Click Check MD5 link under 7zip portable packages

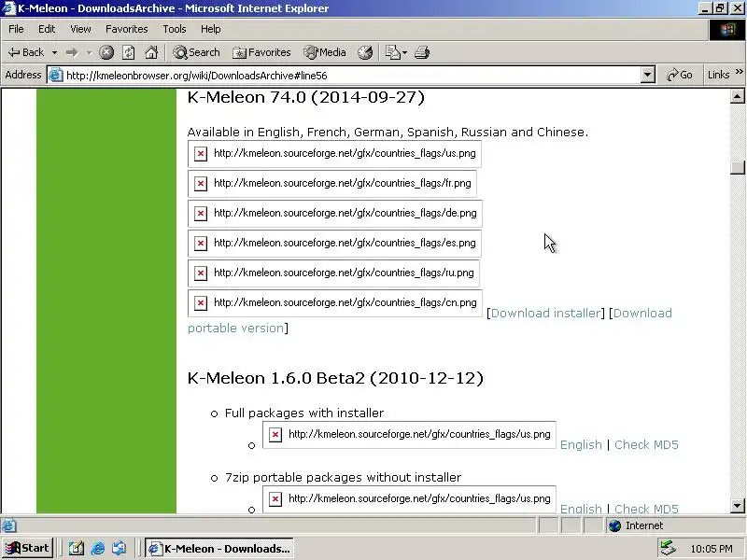coord(646,508)
